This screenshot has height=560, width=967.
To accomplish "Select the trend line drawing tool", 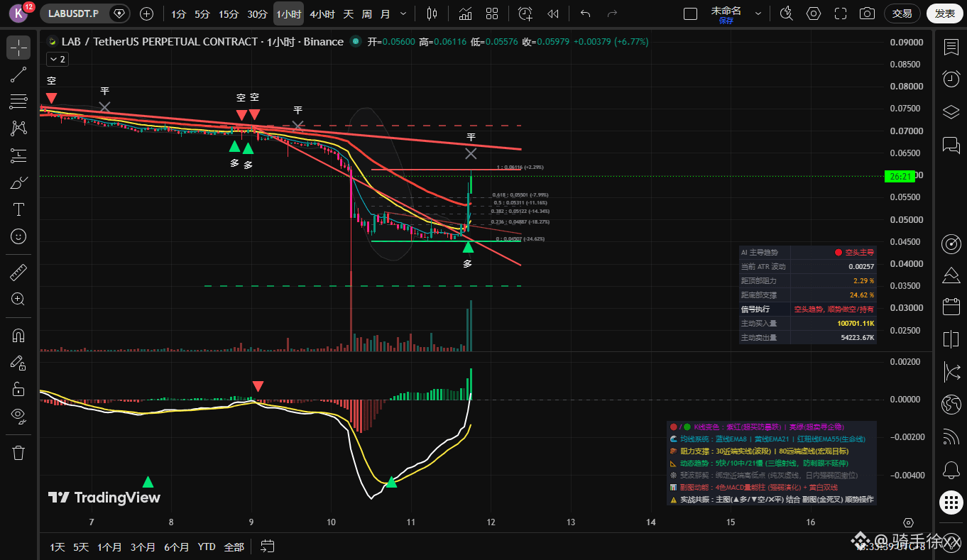I will [18, 75].
